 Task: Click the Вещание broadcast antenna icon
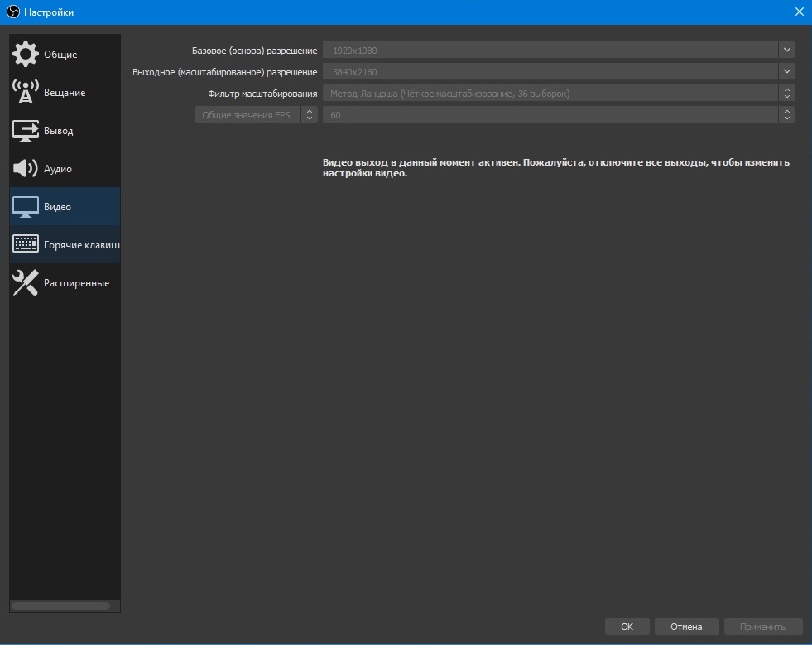click(x=26, y=92)
